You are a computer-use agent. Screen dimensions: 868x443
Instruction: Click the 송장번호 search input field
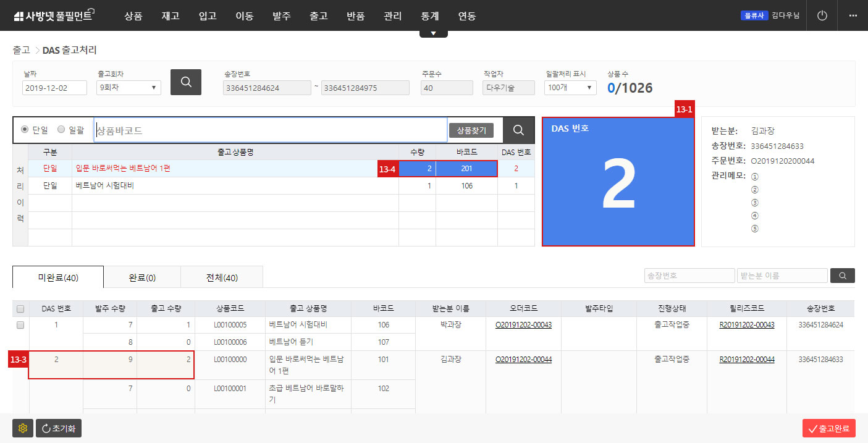pos(689,275)
